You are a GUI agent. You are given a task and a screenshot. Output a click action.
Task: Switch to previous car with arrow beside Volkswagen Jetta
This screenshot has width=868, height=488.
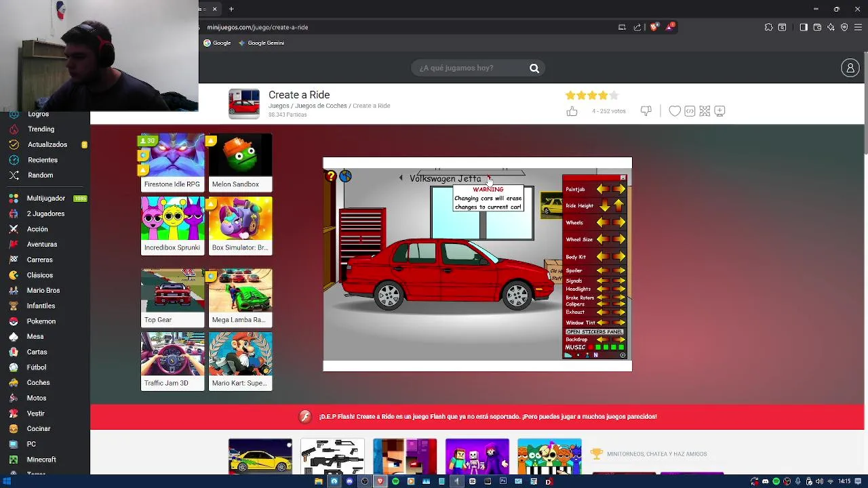coord(401,178)
